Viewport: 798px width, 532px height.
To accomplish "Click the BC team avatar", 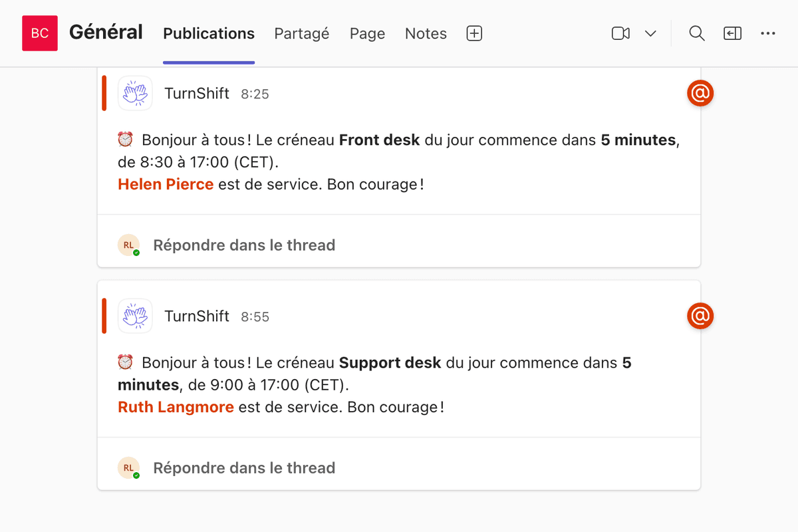I will pyautogui.click(x=40, y=33).
